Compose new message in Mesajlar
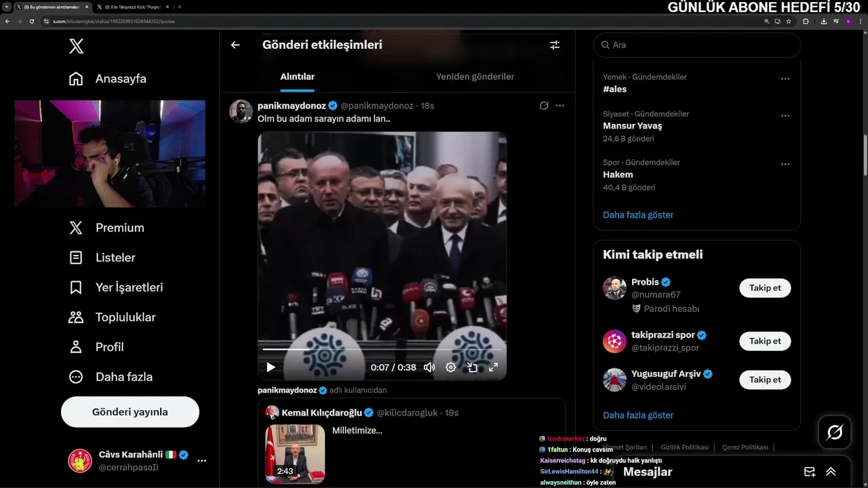 [x=810, y=472]
